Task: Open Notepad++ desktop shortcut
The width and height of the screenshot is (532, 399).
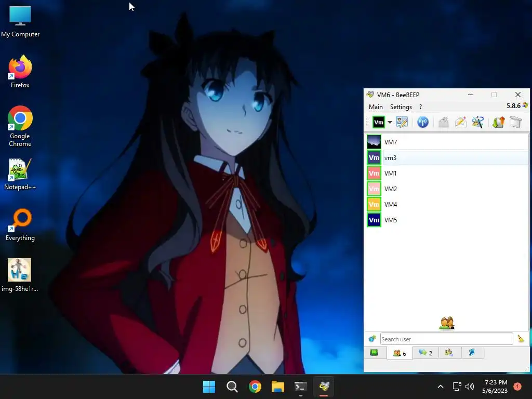Action: point(20,174)
